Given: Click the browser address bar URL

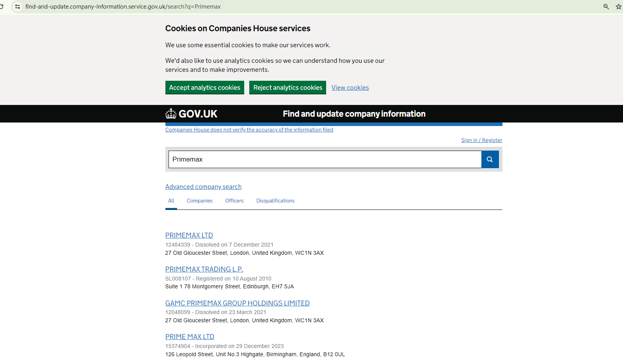Looking at the screenshot, I should (x=123, y=7).
